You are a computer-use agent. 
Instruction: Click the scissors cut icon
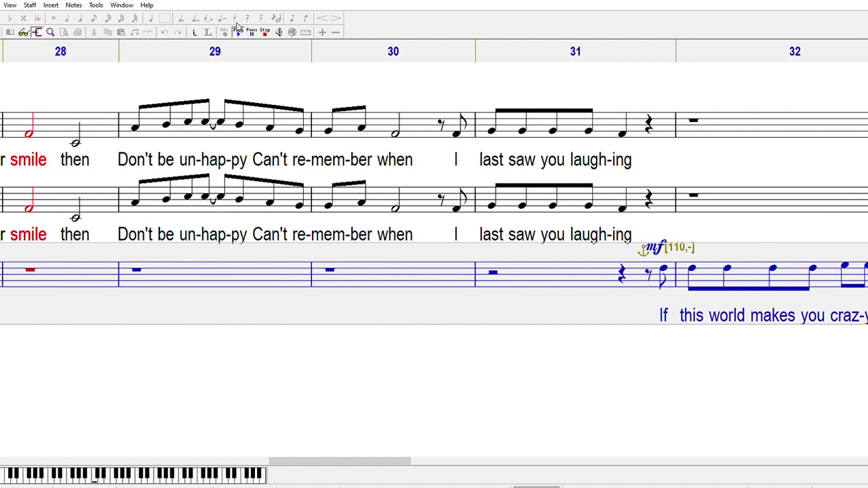[94, 32]
